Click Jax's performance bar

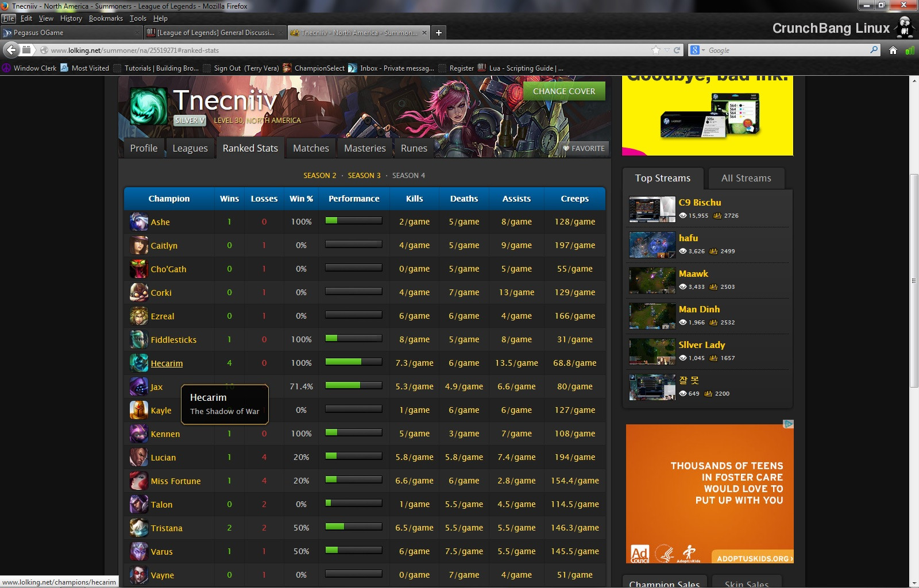(x=353, y=385)
